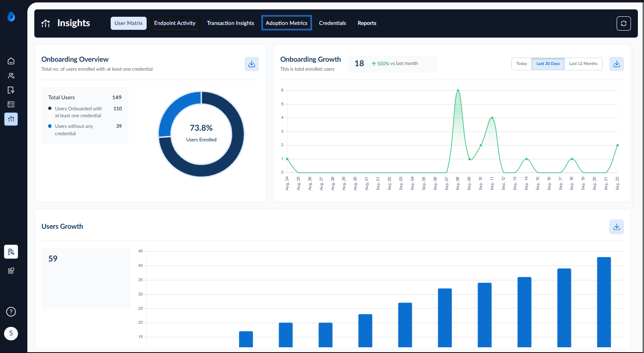Click the tallest Users Growth bar

(x=604, y=302)
